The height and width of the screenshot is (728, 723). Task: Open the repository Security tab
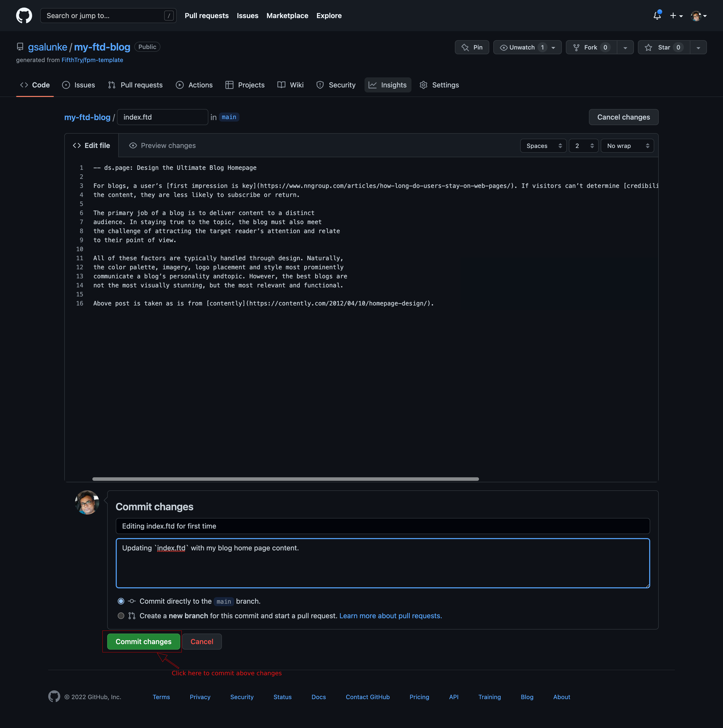336,85
